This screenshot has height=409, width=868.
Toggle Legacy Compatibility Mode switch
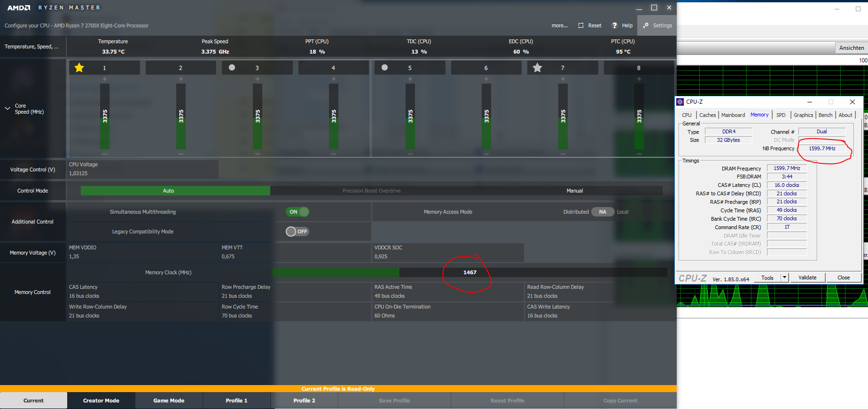pyautogui.click(x=297, y=232)
